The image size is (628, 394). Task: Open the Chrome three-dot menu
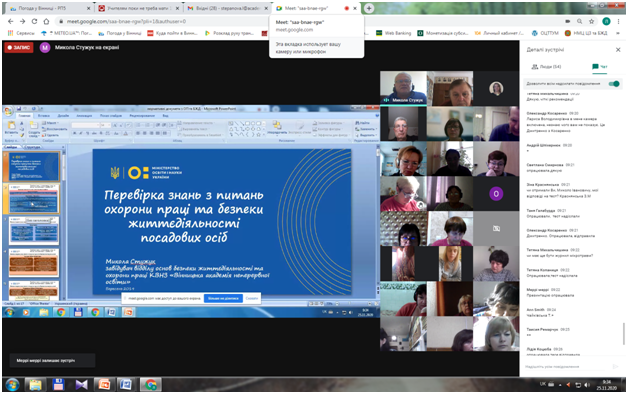pos(619,21)
